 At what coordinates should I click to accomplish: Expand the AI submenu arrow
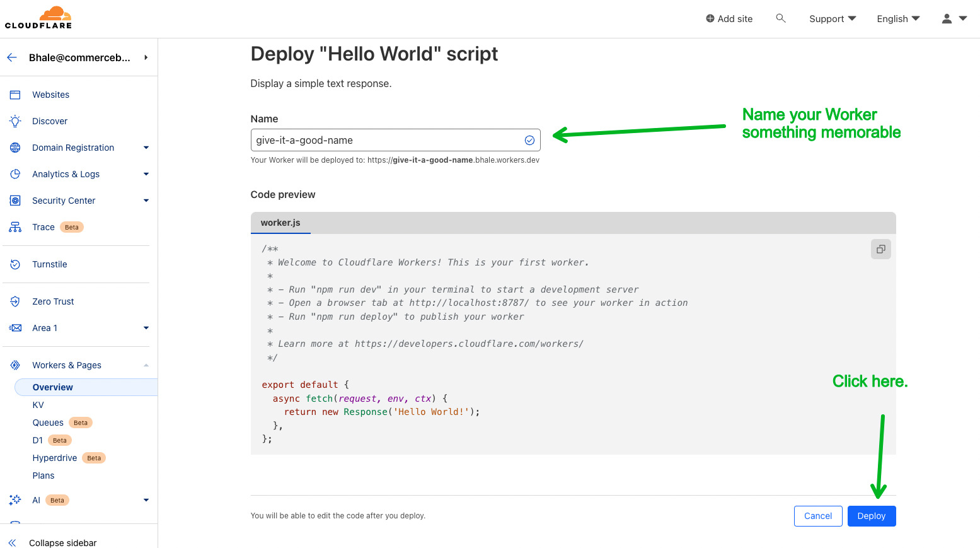[146, 500]
